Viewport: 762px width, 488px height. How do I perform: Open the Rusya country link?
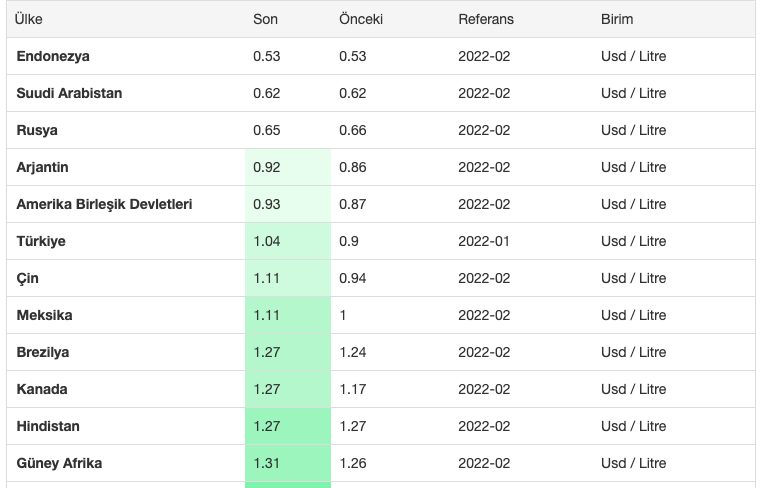[x=37, y=130]
